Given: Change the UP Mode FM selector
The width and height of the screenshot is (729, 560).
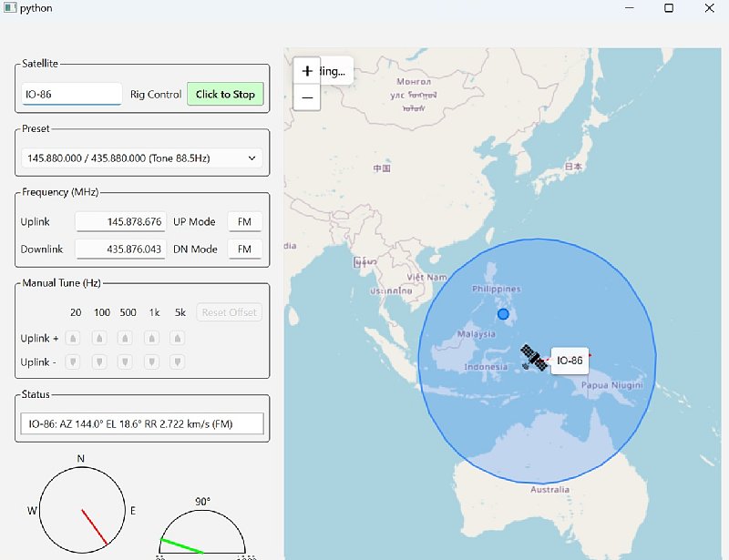Looking at the screenshot, I should (x=244, y=221).
